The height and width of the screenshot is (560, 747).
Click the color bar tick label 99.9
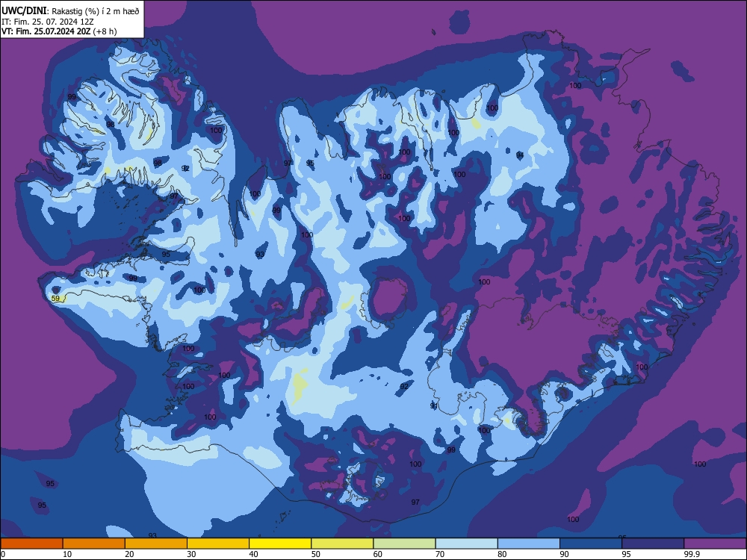[692, 554]
